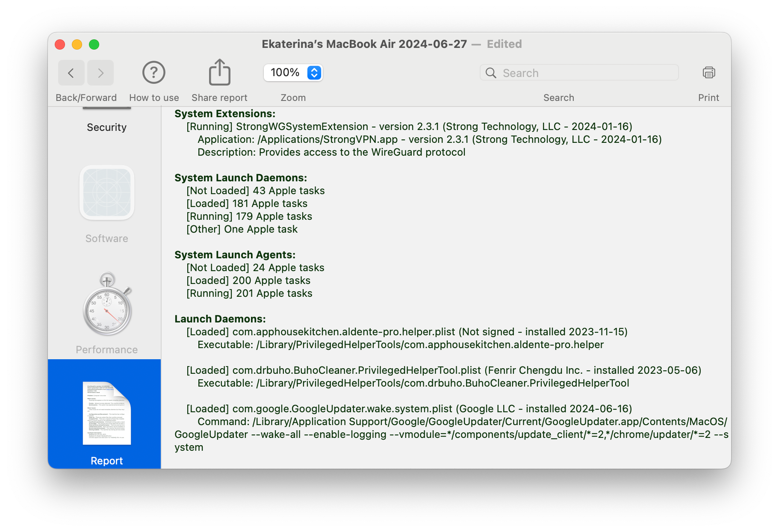Select the Report sidebar item

click(x=104, y=414)
